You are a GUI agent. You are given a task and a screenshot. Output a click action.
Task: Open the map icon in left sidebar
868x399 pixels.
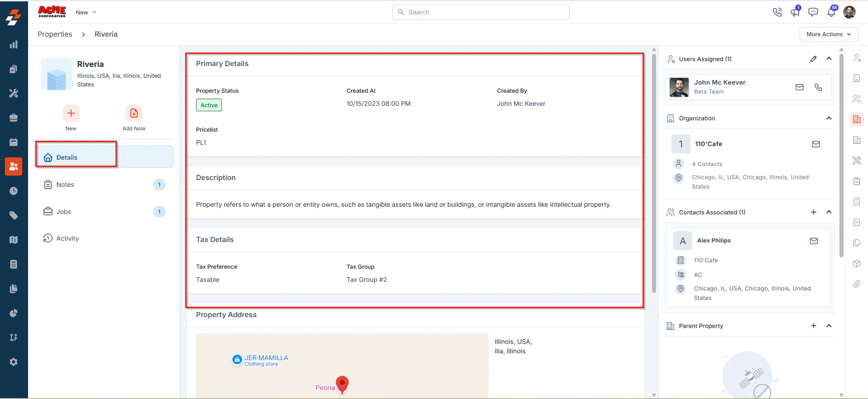[14, 240]
